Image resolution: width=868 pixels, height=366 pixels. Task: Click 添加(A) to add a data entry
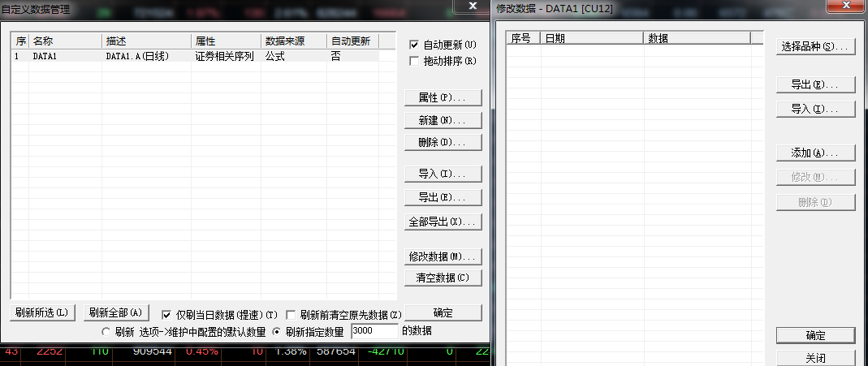pyautogui.click(x=815, y=153)
